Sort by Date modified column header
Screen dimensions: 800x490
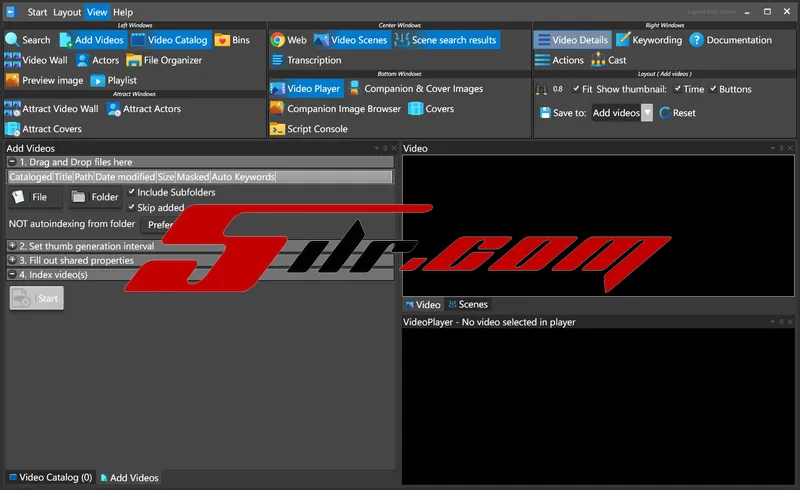[125, 177]
